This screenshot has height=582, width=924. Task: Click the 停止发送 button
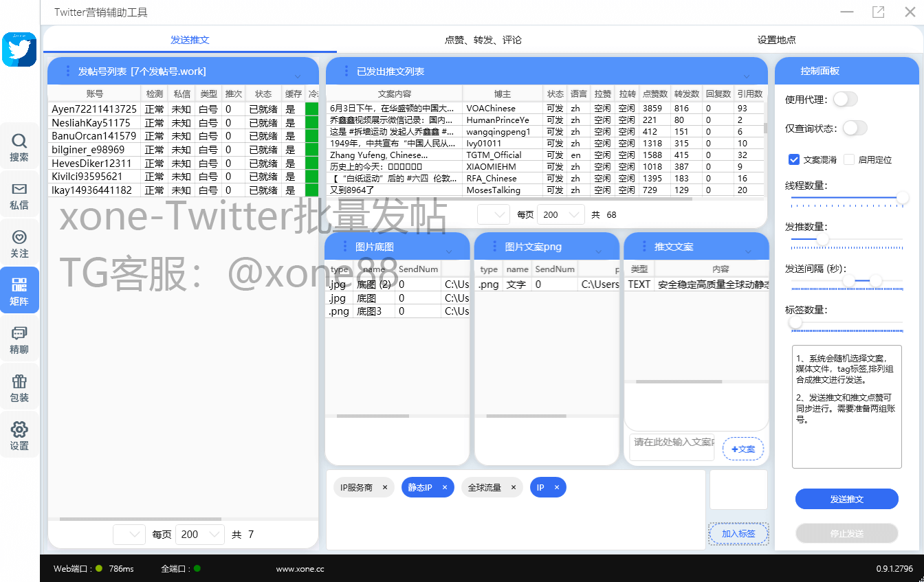847,533
